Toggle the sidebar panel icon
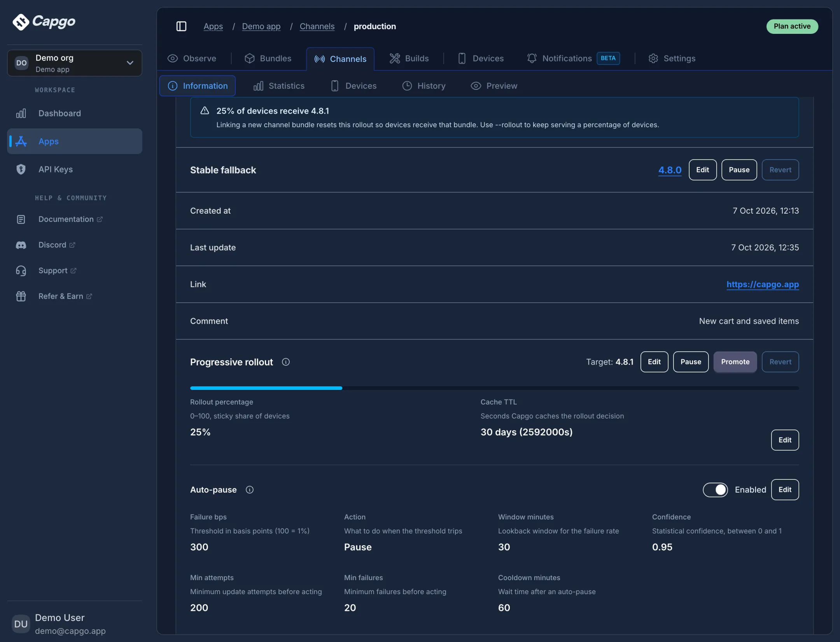Image resolution: width=840 pixels, height=642 pixels. (x=181, y=26)
